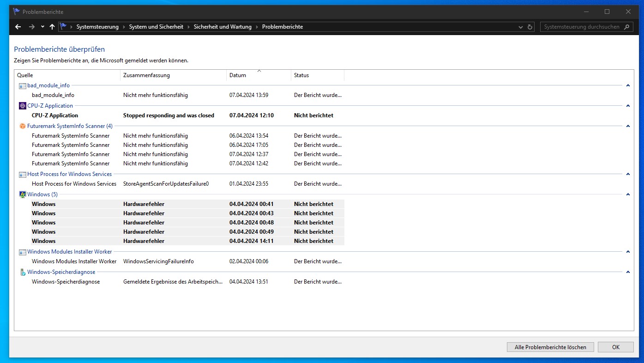Sort by Status column header
The width and height of the screenshot is (644, 363).
318,75
